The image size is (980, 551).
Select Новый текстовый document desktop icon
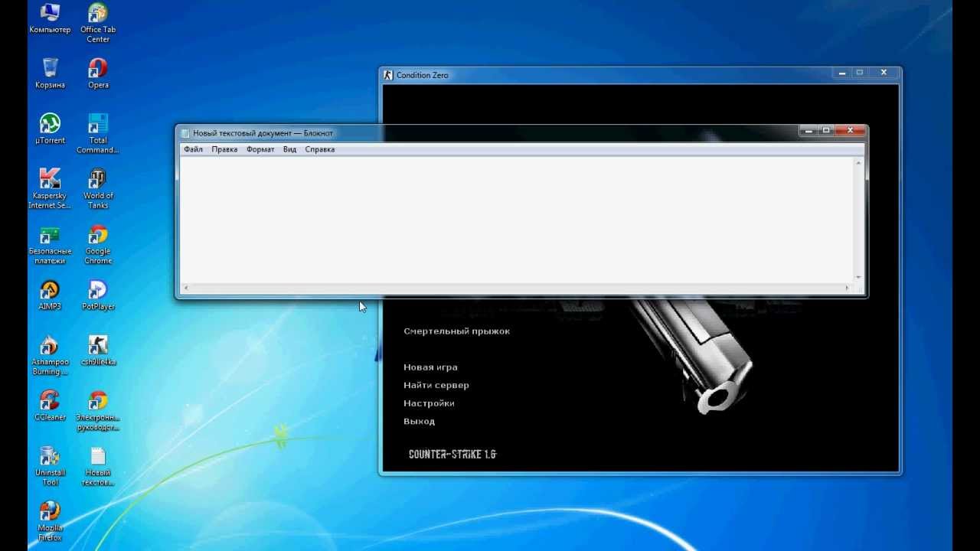tap(98, 465)
